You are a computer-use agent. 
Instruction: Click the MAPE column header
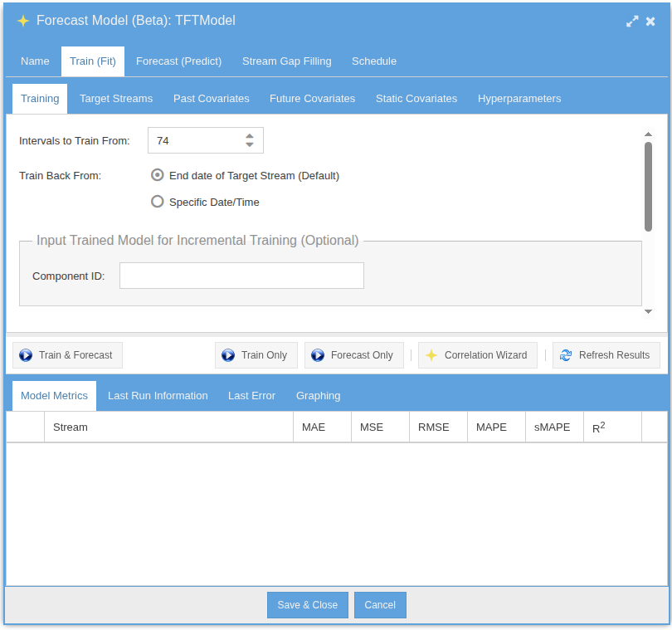[x=497, y=427]
